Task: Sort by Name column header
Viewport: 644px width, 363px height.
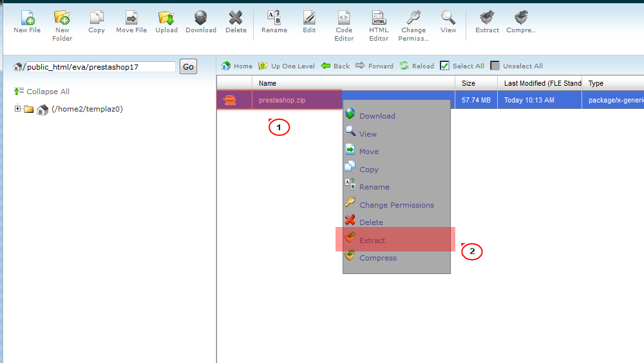Action: click(267, 83)
